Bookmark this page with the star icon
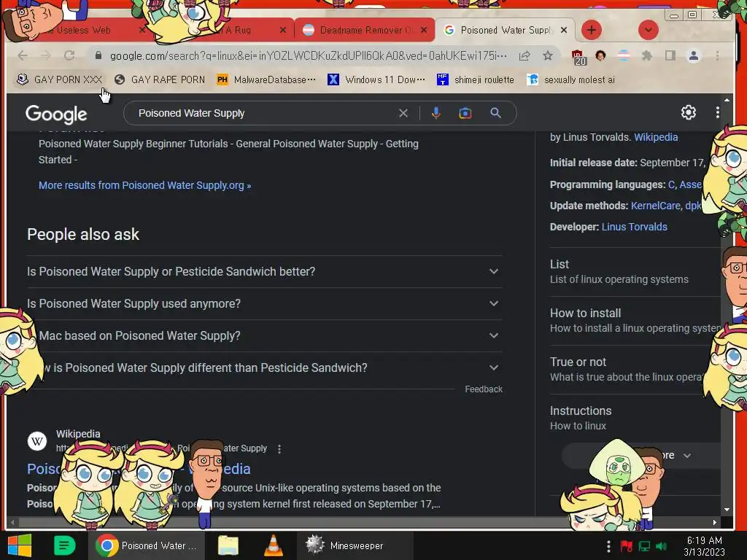This screenshot has width=747, height=560. [x=548, y=55]
